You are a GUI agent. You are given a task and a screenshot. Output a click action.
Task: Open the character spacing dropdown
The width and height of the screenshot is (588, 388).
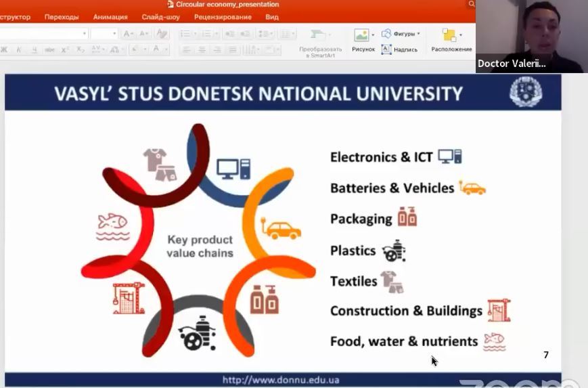(x=97, y=49)
